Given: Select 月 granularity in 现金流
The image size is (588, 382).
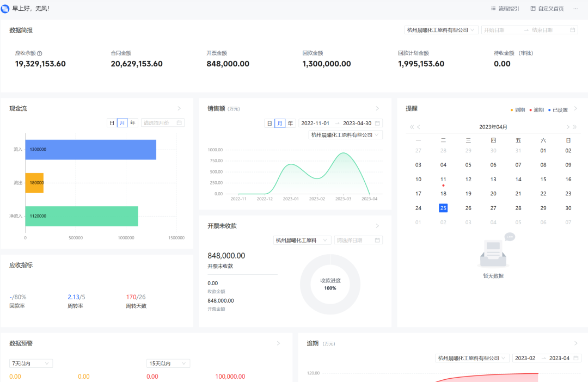Looking at the screenshot, I should (122, 123).
